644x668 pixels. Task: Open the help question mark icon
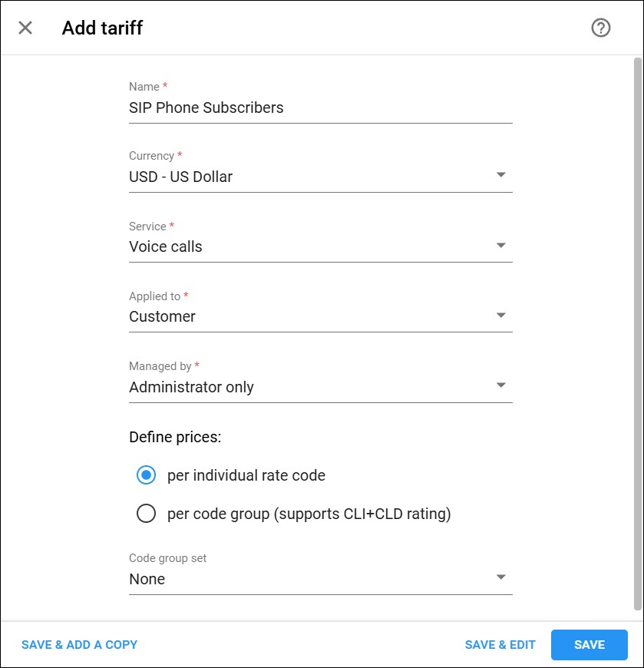tap(600, 28)
